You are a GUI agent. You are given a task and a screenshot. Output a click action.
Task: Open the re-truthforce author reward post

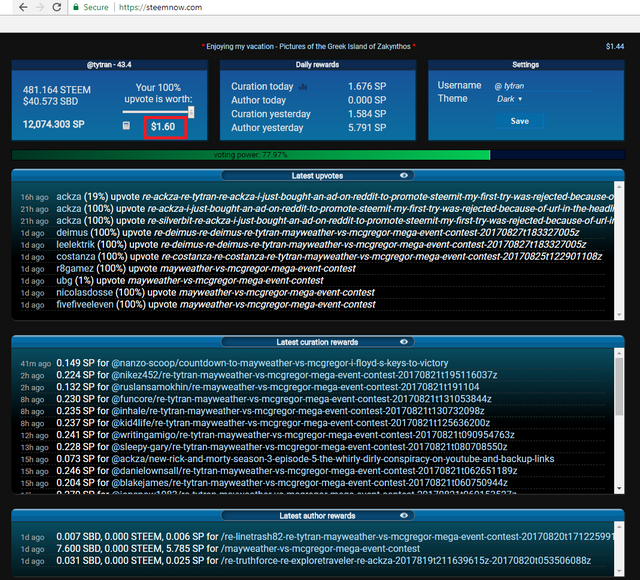point(406,560)
